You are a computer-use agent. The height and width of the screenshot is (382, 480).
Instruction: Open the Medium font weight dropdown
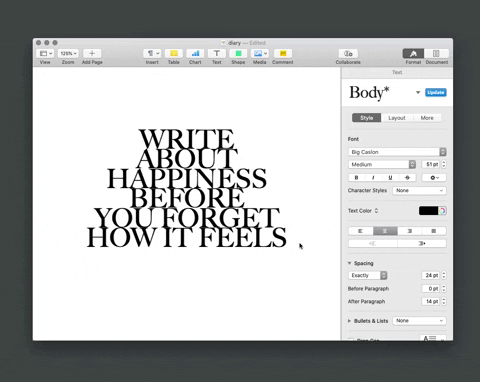(382, 164)
